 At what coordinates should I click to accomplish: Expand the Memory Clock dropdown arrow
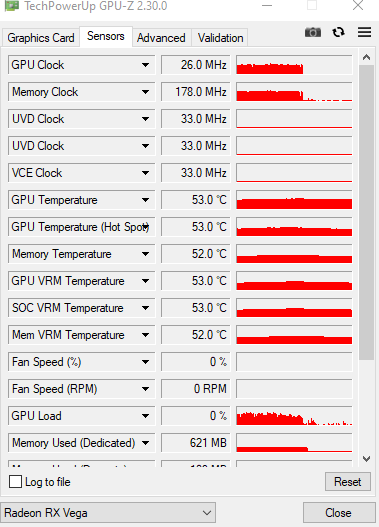click(145, 92)
